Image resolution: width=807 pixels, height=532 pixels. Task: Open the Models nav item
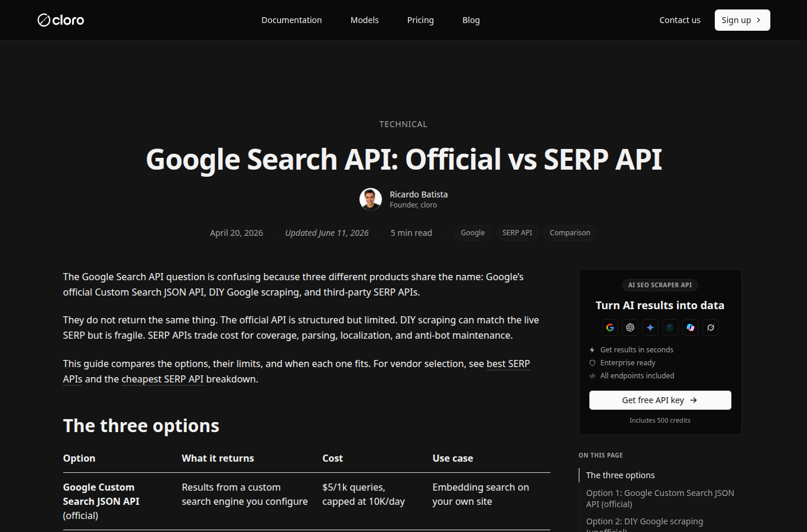[364, 20]
